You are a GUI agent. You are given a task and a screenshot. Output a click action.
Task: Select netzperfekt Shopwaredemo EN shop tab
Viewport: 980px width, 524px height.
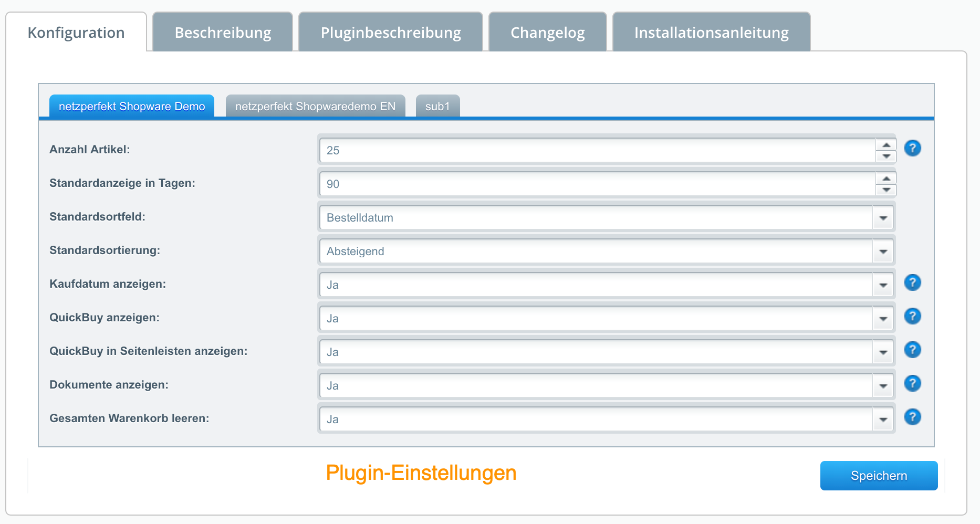315,106
